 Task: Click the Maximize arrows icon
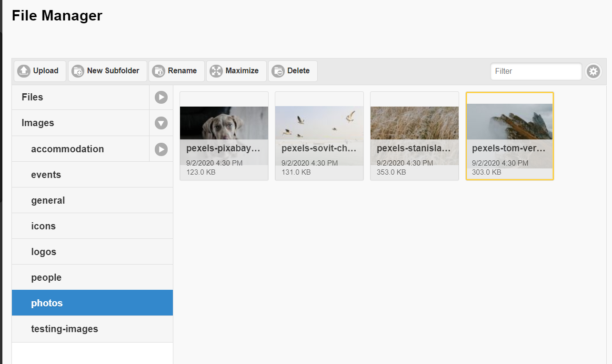pyautogui.click(x=216, y=71)
